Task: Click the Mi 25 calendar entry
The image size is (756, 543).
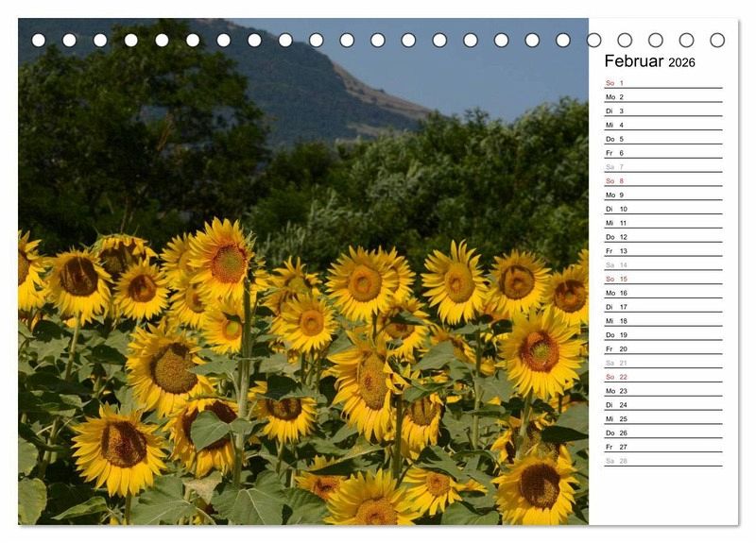Action: tap(662, 418)
